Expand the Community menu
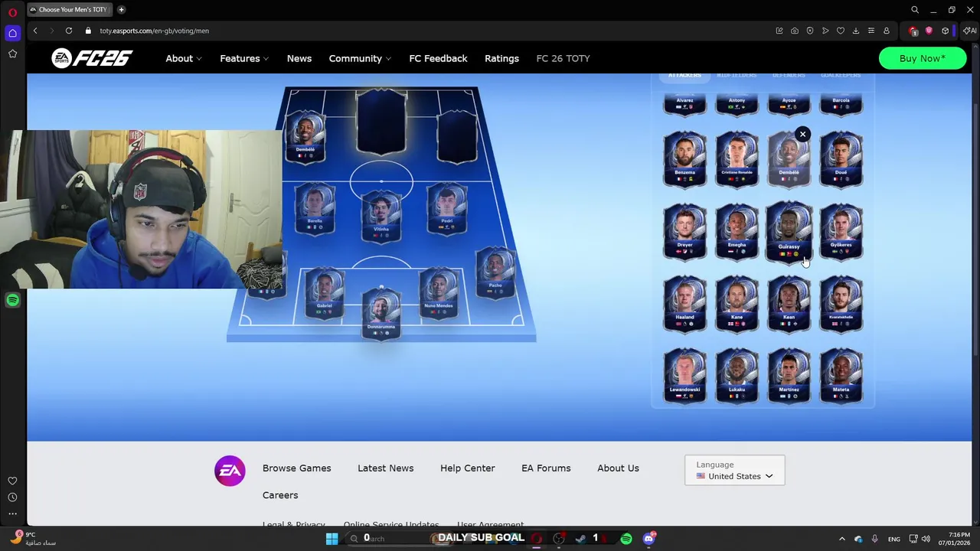This screenshot has width=980, height=551. point(360,58)
